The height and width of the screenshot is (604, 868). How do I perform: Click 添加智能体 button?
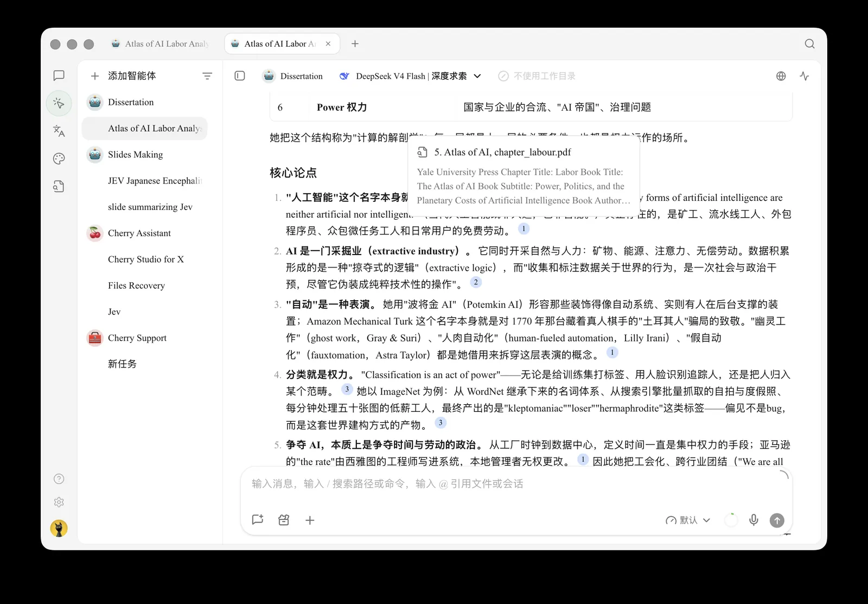124,76
